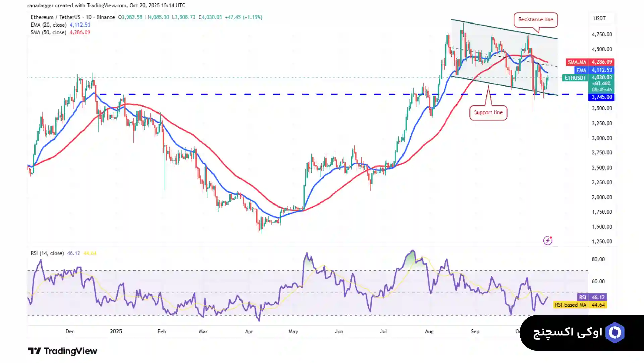
Task: Click the purple RSI 46.12 label
Action: tap(592, 297)
